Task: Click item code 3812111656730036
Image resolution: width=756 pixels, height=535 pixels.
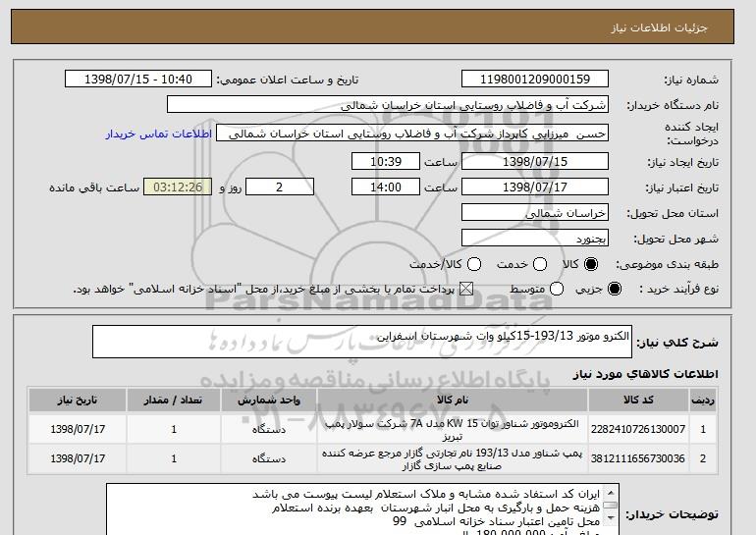Action: coord(638,458)
